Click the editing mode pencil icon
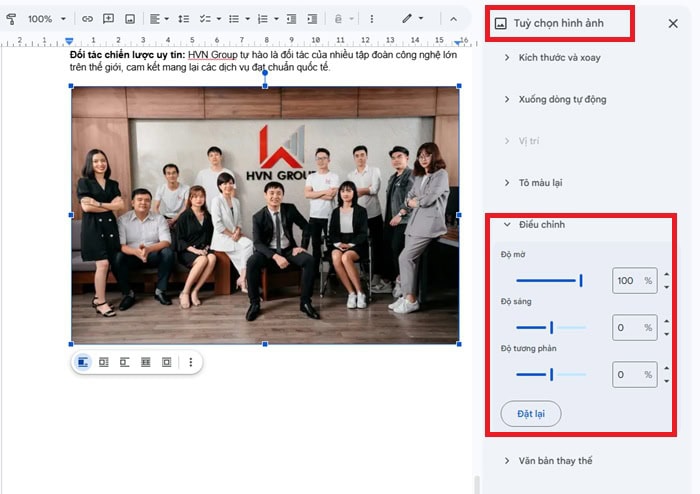Screen dimensions: 700x494 pyautogui.click(x=407, y=19)
